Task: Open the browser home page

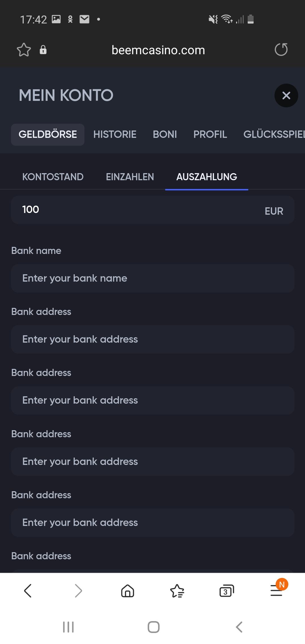Action: point(127,591)
